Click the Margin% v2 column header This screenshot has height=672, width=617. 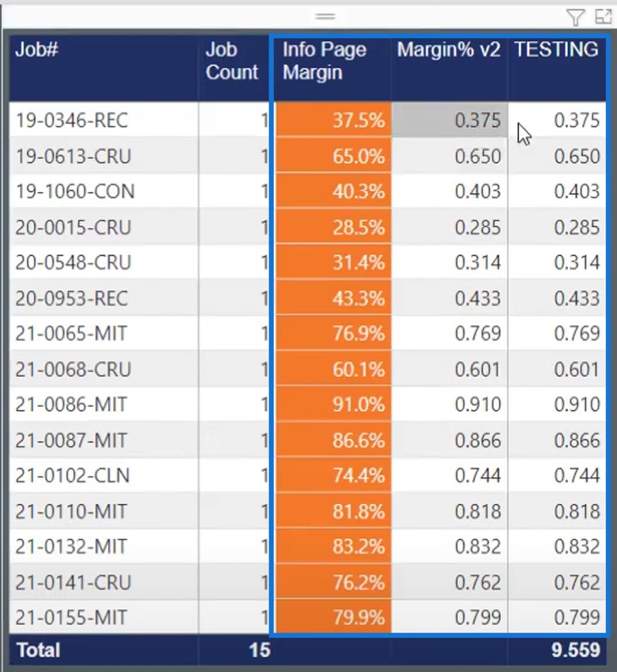[449, 49]
